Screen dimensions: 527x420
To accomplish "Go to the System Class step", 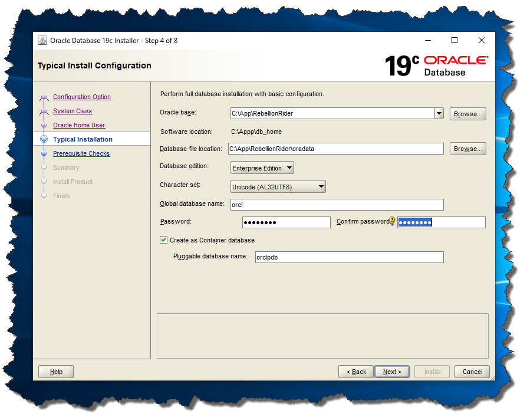I will pos(72,111).
